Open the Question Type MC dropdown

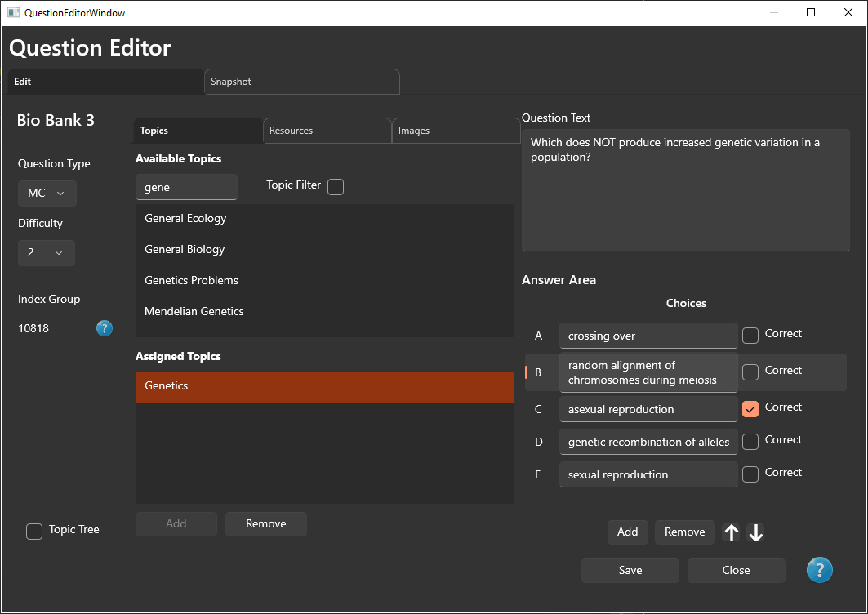point(47,194)
